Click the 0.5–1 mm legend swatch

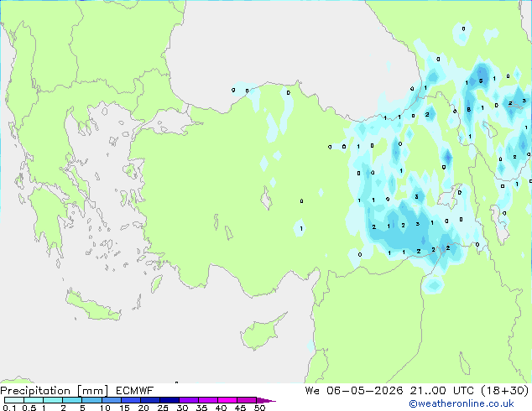[x=34, y=400]
